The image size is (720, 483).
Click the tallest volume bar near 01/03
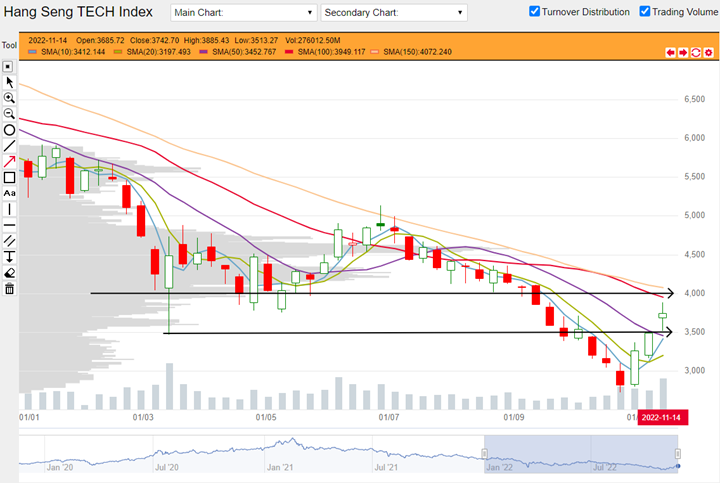tap(169, 386)
